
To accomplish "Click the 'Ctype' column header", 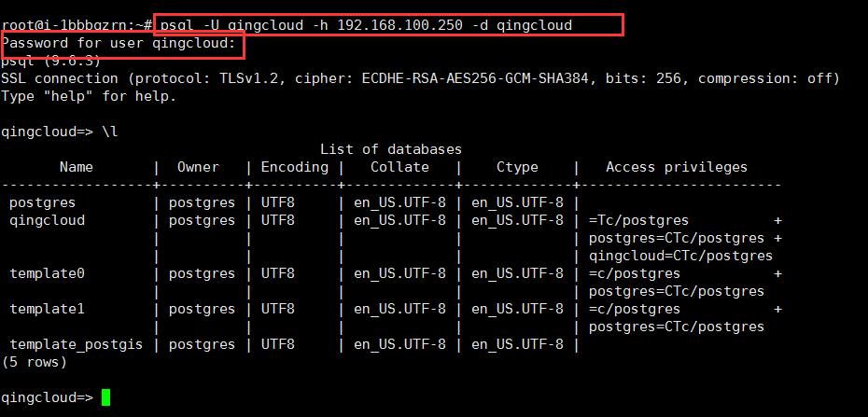I will 517,167.
